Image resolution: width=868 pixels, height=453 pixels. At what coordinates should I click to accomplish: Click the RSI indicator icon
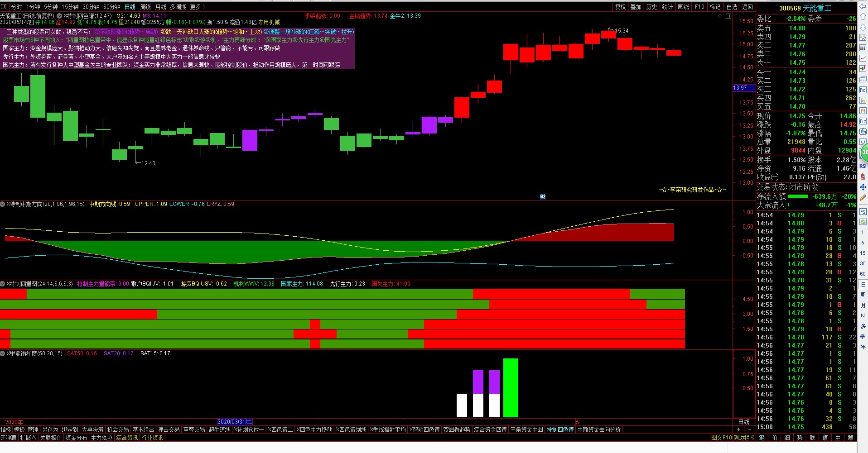pos(863,166)
